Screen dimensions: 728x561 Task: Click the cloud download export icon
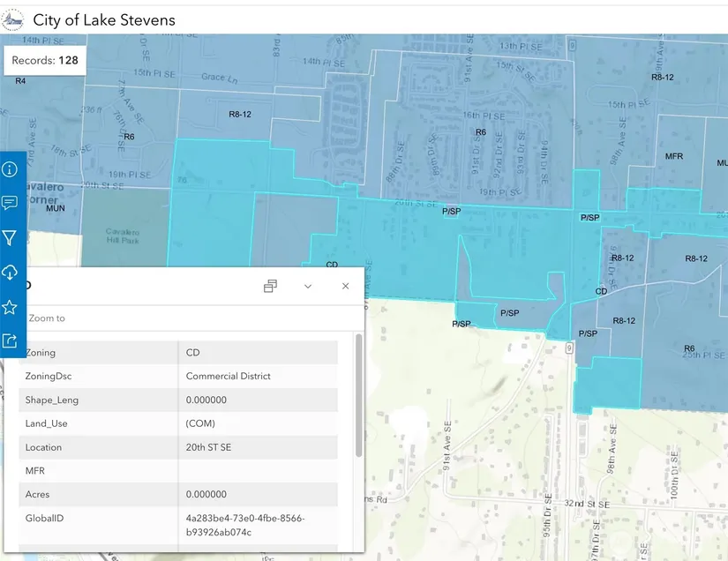pos(10,273)
